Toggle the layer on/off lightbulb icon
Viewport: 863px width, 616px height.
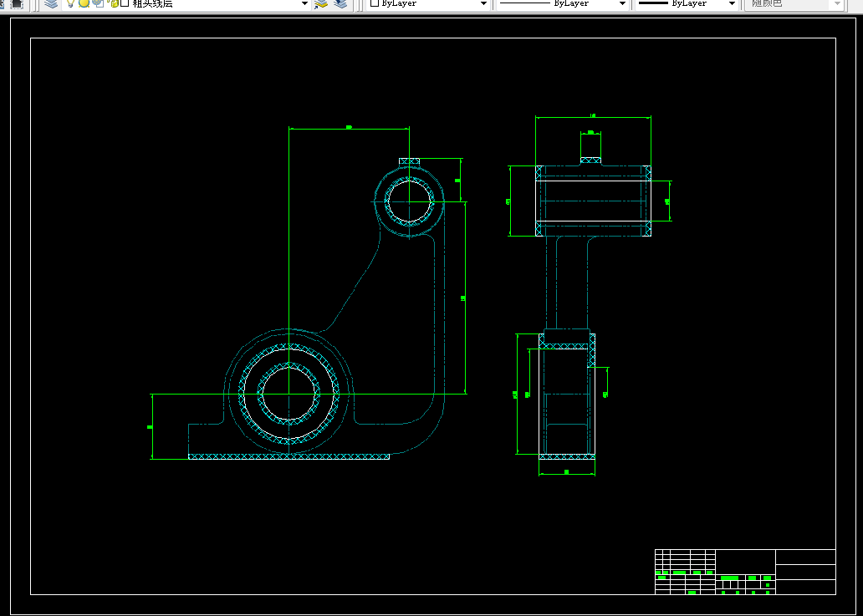click(x=70, y=3)
